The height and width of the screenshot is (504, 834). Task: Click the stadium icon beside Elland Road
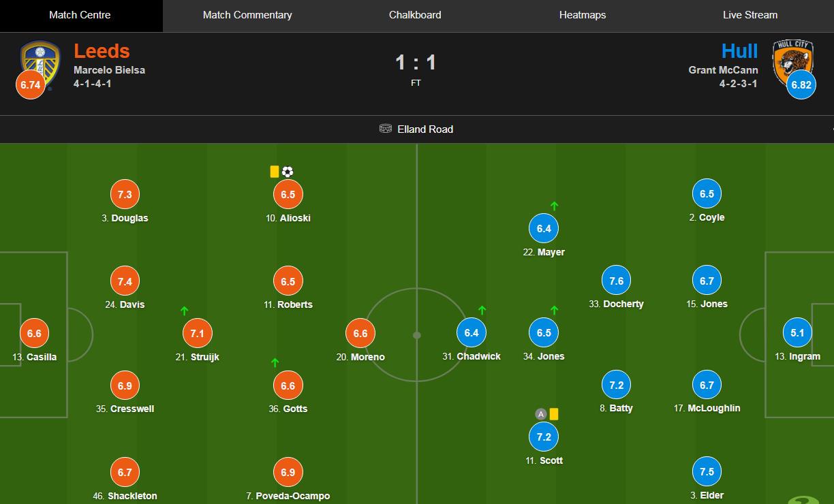pyautogui.click(x=386, y=129)
